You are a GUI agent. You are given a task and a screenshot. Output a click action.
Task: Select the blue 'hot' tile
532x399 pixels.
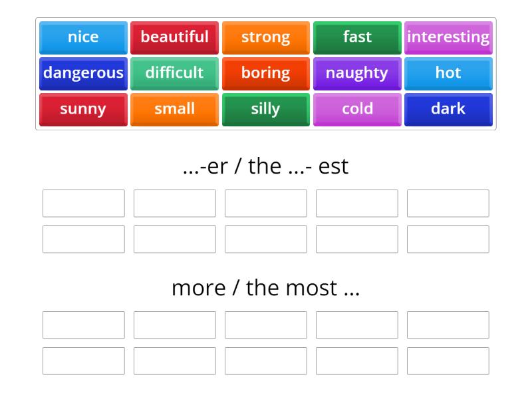coord(448,73)
